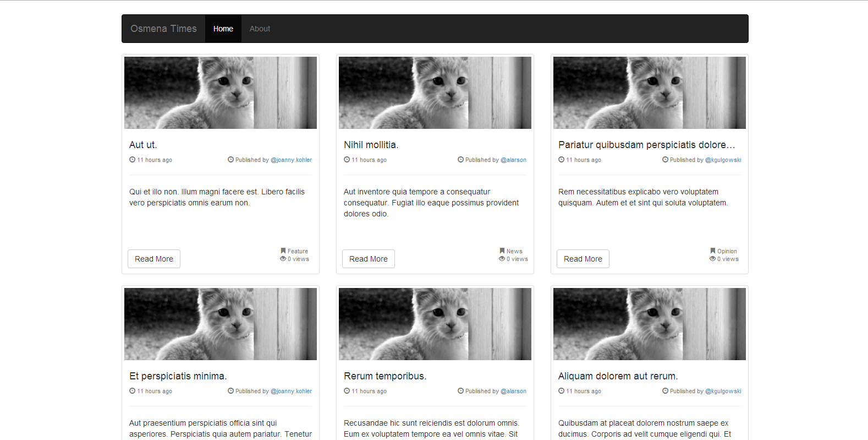
Task: Open @kgulgowski profile in Aliquam dolorem card
Action: click(x=723, y=391)
